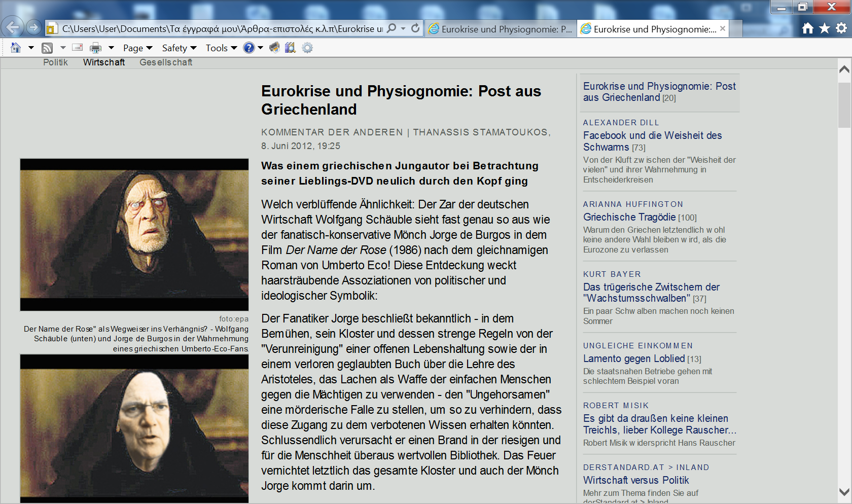Open sidebar link Eurokrise und Physiognomie: Post aus Griechenland
This screenshot has width=852, height=504.
pos(659,92)
